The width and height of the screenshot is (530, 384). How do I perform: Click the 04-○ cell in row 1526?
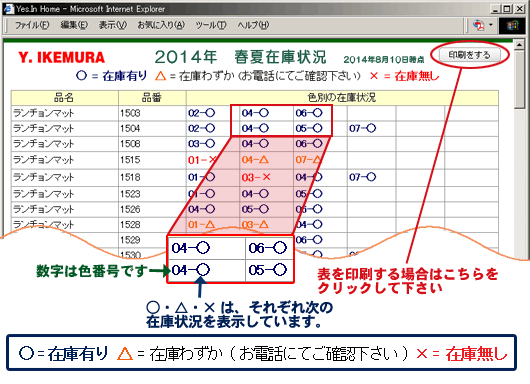pyautogui.click(x=201, y=209)
